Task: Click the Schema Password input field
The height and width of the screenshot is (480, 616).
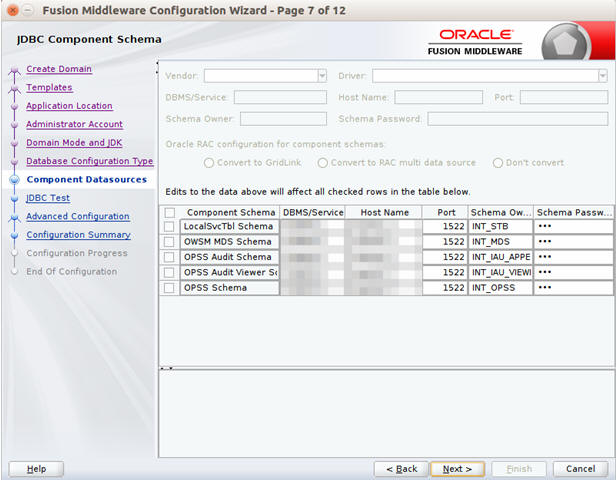Action: (x=518, y=119)
